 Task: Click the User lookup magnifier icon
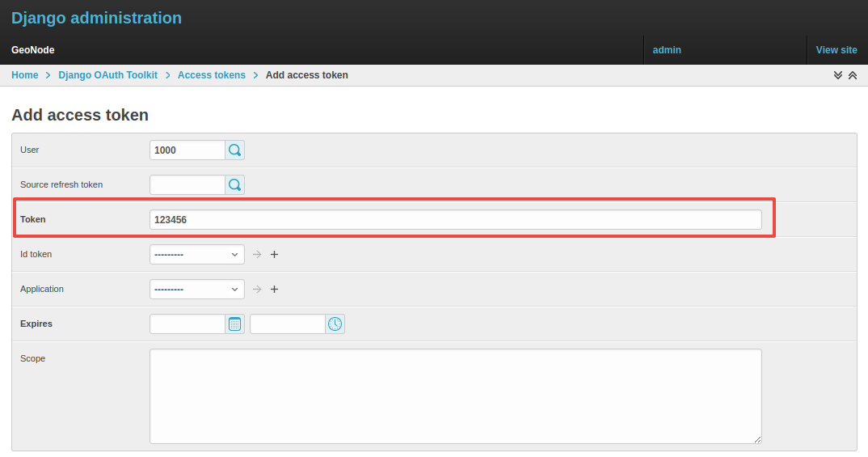coord(234,150)
